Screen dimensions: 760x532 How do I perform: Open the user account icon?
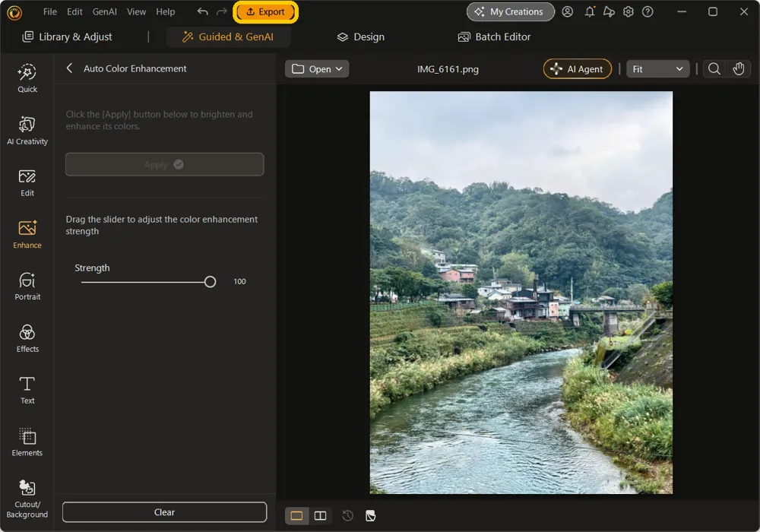[x=567, y=11]
